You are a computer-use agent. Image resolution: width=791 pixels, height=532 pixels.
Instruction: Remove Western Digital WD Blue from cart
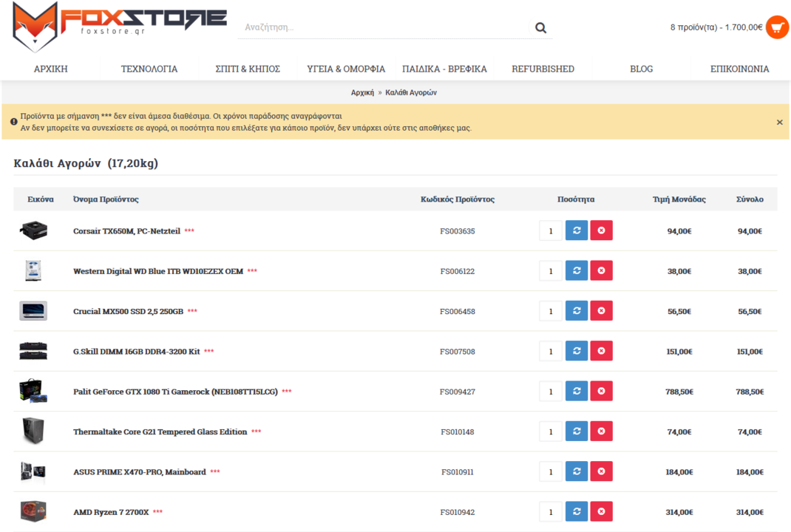pyautogui.click(x=601, y=270)
